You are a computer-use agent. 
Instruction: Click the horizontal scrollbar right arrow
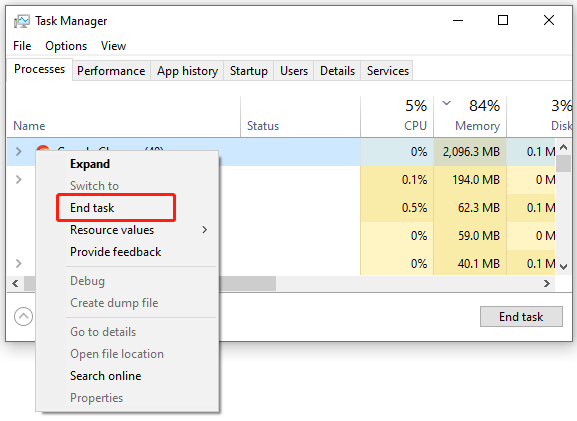[x=547, y=283]
